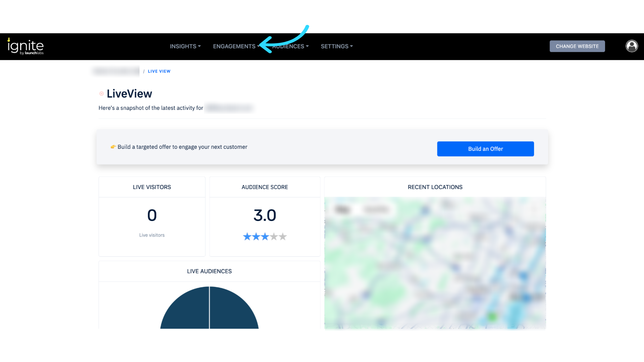Click the LiveView target icon
Image resolution: width=644 pixels, height=362 pixels.
(101, 94)
